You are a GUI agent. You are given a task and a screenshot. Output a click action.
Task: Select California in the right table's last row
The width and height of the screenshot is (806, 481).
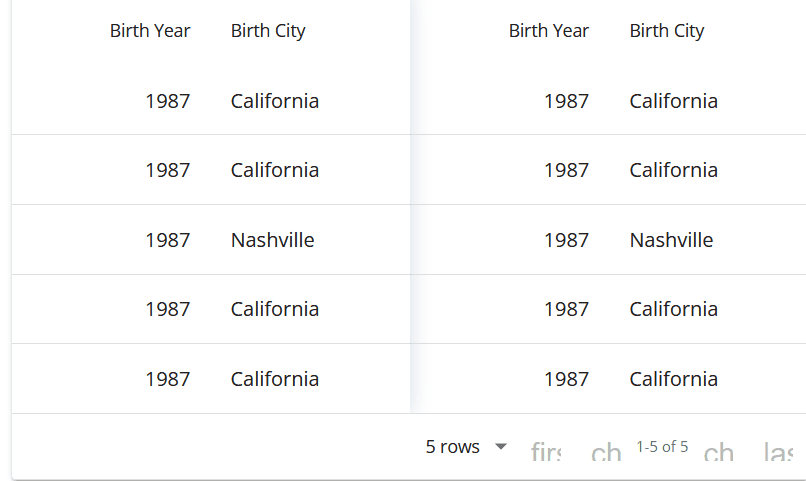click(x=673, y=379)
